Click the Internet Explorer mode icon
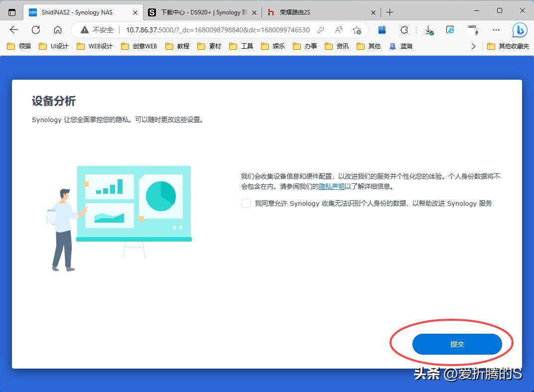 450,30
